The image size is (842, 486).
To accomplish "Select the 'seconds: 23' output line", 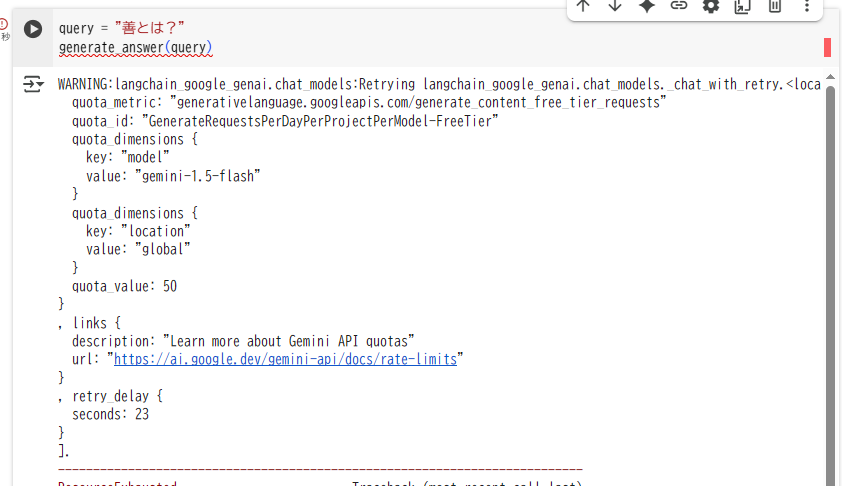I will tap(110, 415).
